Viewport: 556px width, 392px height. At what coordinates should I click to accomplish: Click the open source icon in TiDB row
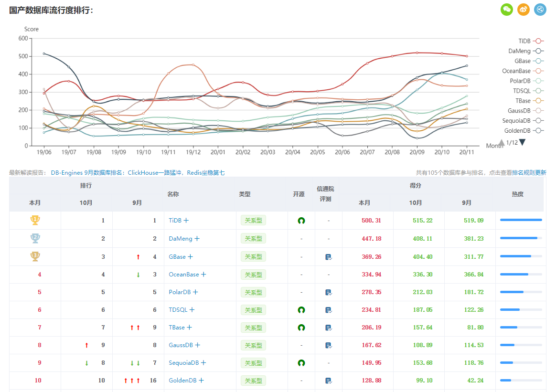[x=301, y=221]
